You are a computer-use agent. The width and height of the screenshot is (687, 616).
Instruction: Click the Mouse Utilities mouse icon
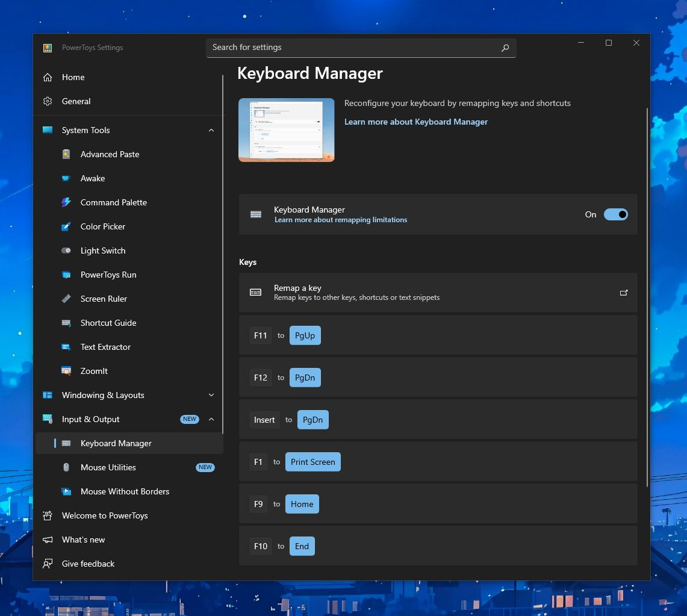[x=66, y=467]
